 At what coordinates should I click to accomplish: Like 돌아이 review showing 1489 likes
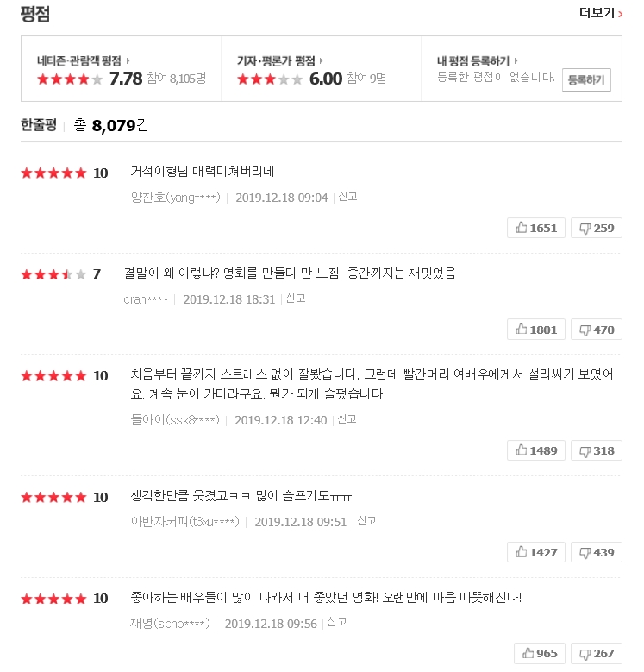click(x=537, y=450)
